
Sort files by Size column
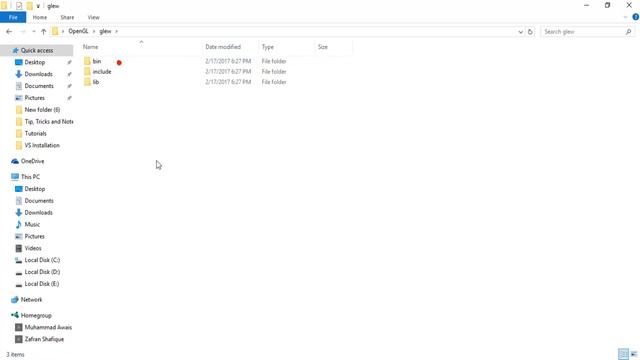[x=323, y=47]
